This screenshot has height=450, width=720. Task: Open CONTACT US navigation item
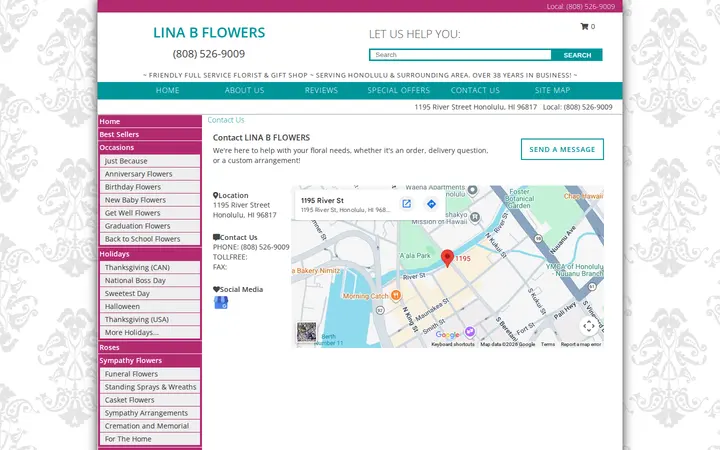[475, 90]
